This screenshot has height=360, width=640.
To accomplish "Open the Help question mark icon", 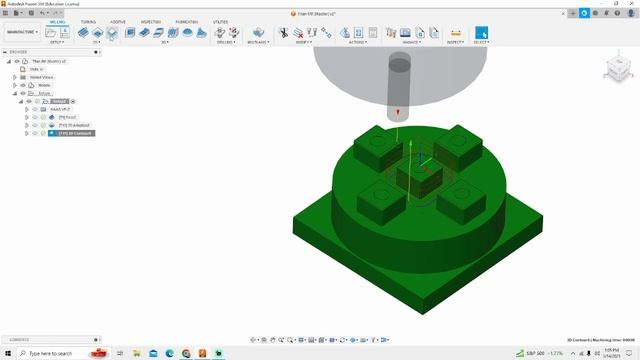I will pyautogui.click(x=617, y=13).
